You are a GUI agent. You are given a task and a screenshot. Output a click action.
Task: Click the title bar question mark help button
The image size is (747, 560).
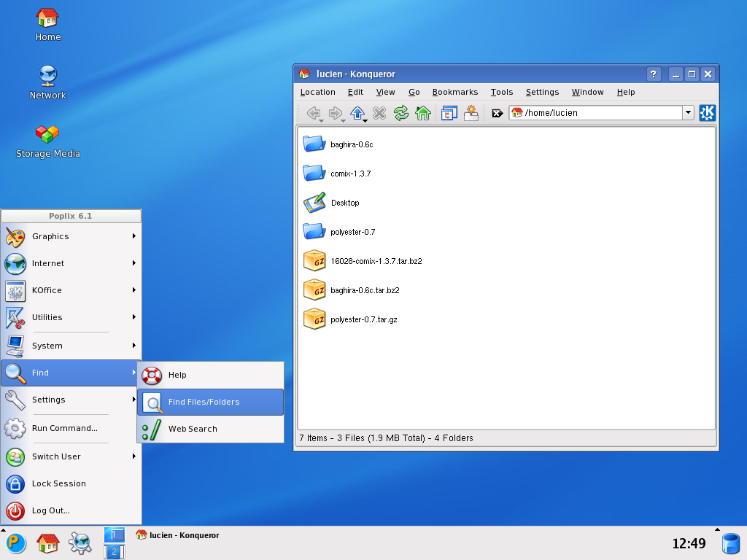(653, 74)
